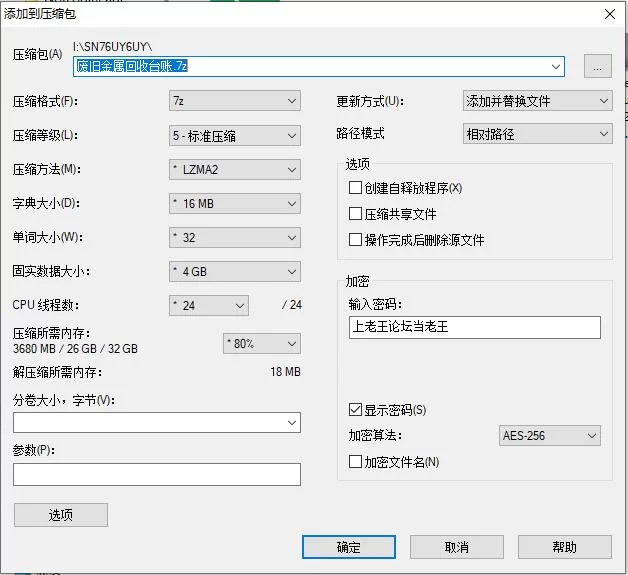Uncheck the 显示密码 checkbox
Viewport: 628px width, 575px height.
355,410
